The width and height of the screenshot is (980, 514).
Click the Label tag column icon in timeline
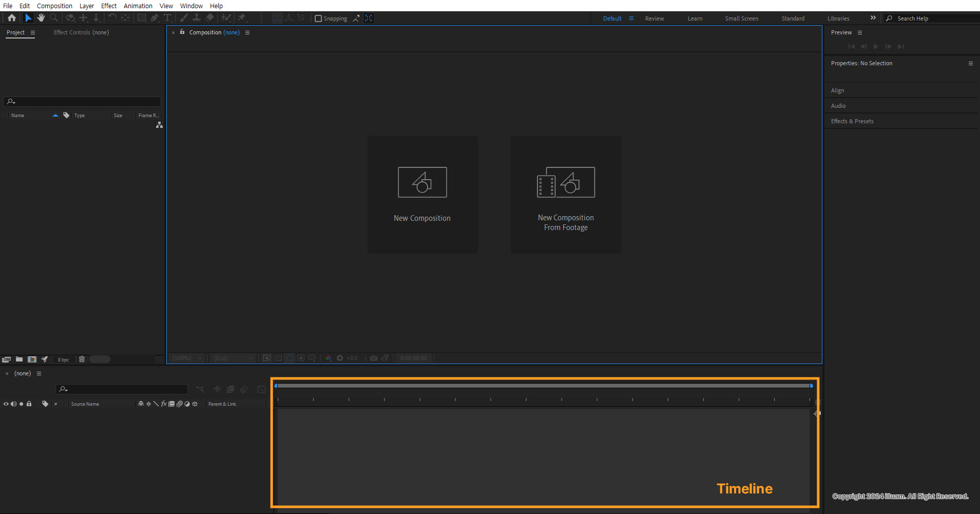(x=45, y=404)
